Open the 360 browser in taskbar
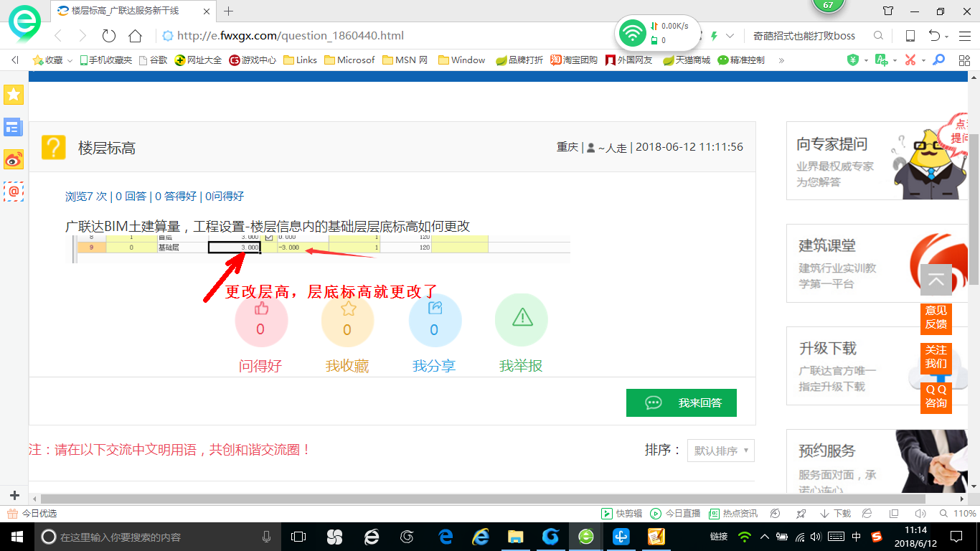 point(586,537)
